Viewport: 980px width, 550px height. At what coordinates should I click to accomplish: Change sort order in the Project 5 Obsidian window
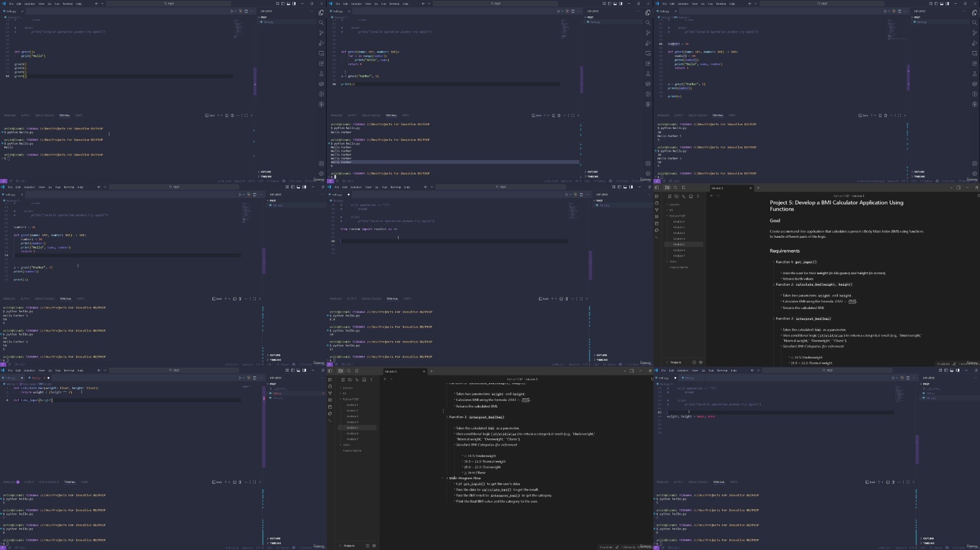684,196
